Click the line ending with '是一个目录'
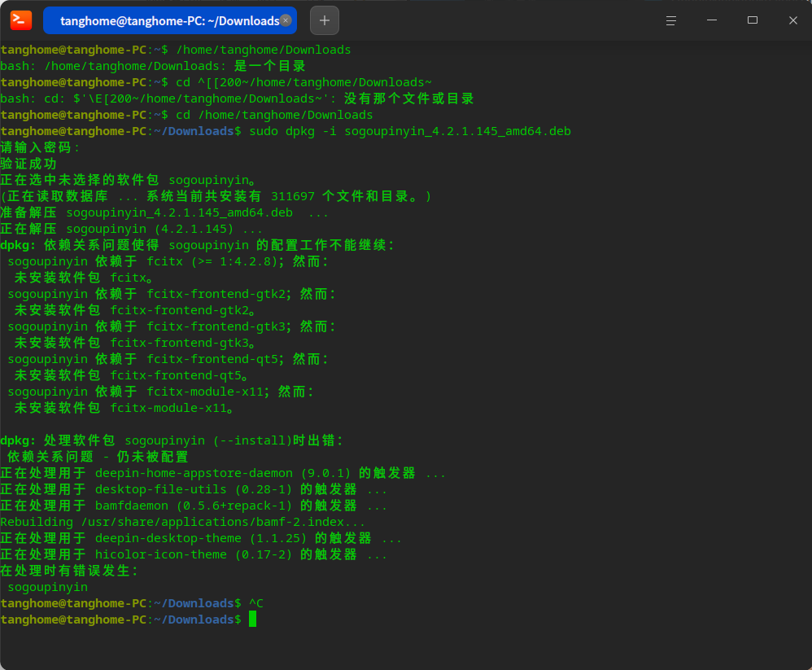812x670 pixels. 153,66
